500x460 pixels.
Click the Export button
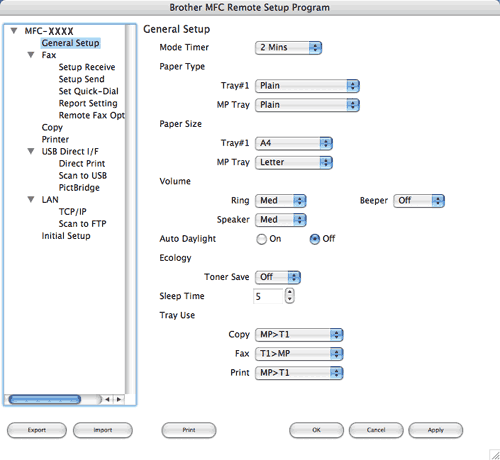pyautogui.click(x=37, y=430)
